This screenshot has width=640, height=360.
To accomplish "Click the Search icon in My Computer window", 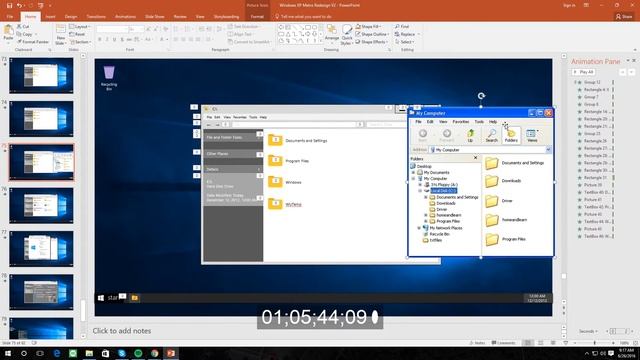I will tap(492, 136).
